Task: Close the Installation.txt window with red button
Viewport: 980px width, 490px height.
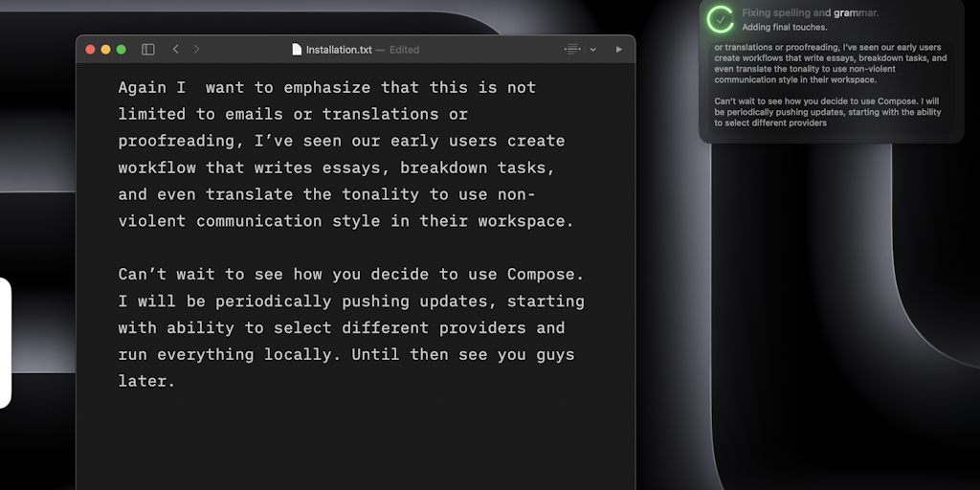Action: (x=90, y=50)
